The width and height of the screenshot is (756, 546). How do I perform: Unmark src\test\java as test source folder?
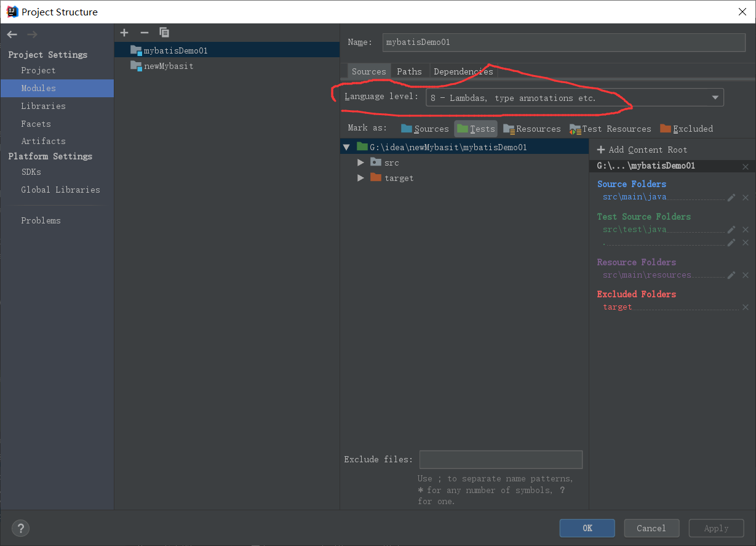746,230
